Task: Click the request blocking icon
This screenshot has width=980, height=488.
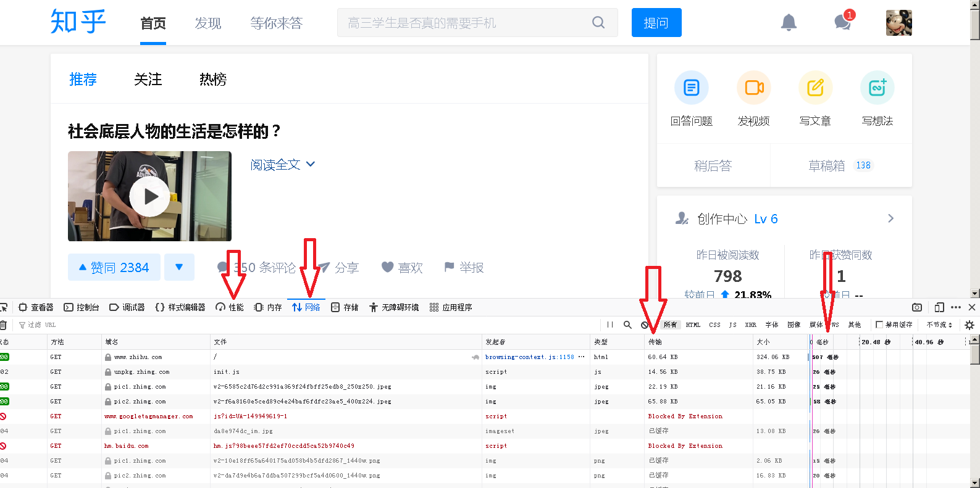Action: pyautogui.click(x=645, y=325)
